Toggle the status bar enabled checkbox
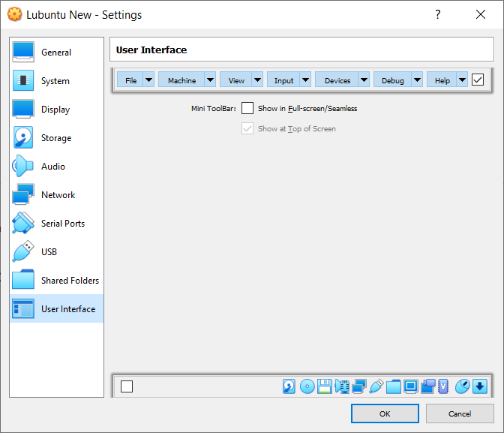This screenshot has height=433, width=504. click(127, 386)
